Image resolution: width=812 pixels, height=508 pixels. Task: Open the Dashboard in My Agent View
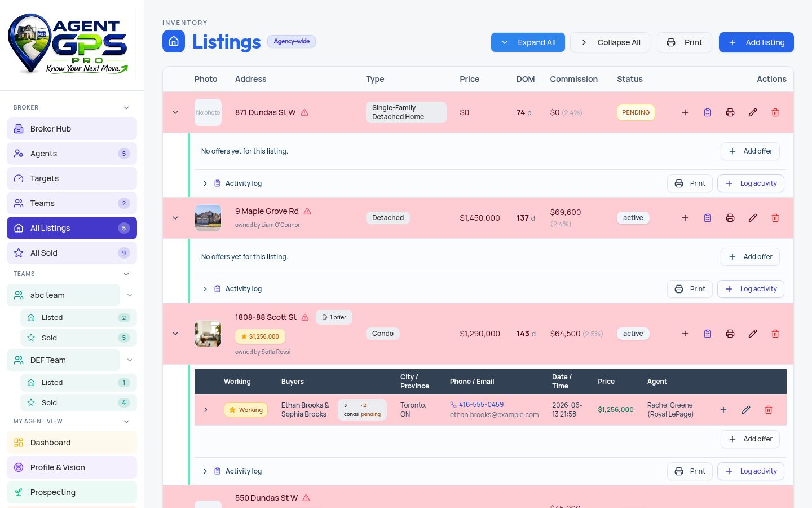tap(72, 443)
